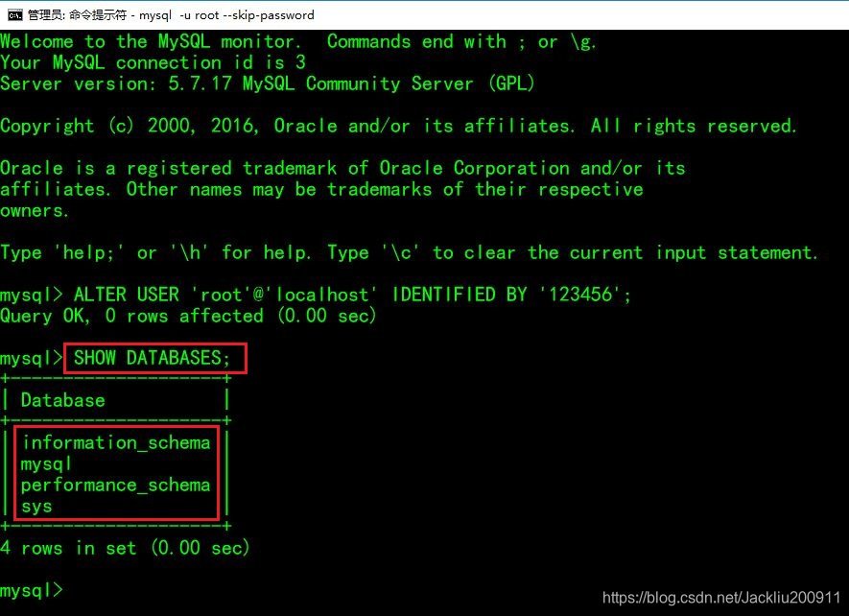This screenshot has height=616, width=849.
Task: Click the performance_schema row
Action: coord(116,485)
